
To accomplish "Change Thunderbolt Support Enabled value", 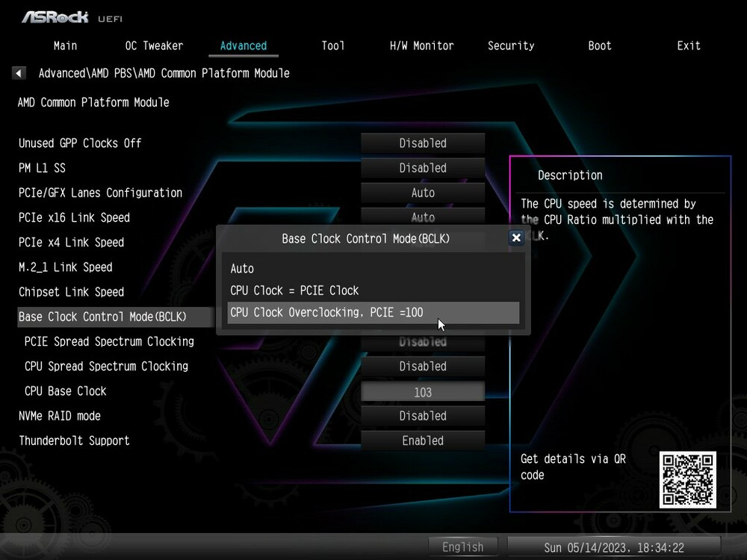I will click(x=423, y=441).
